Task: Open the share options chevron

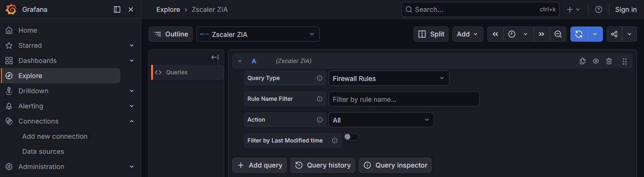Action: pos(629,34)
